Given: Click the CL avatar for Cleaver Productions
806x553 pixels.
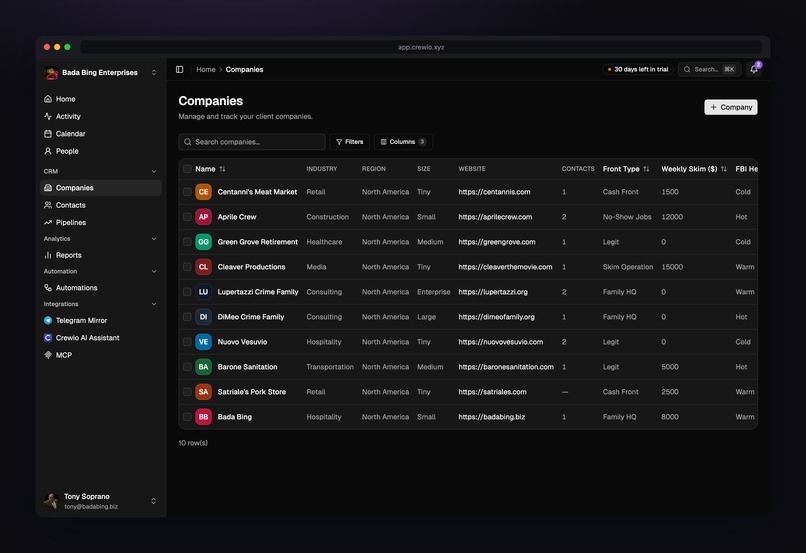Looking at the screenshot, I should [204, 267].
